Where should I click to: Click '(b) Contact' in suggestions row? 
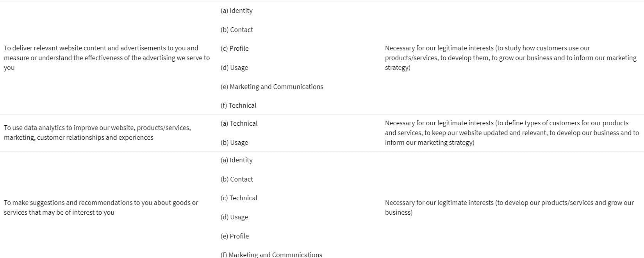[237, 179]
